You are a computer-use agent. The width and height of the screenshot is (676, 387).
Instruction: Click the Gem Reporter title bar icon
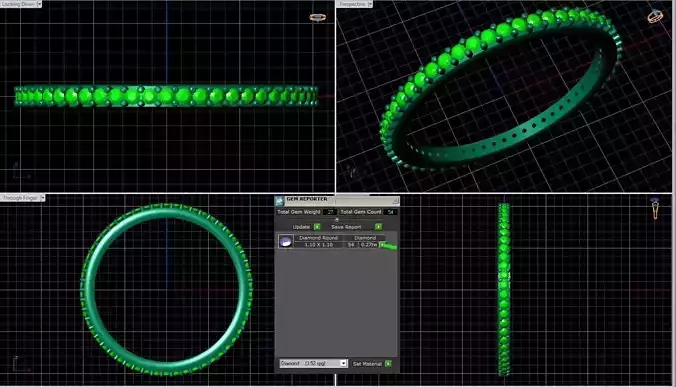click(x=279, y=201)
